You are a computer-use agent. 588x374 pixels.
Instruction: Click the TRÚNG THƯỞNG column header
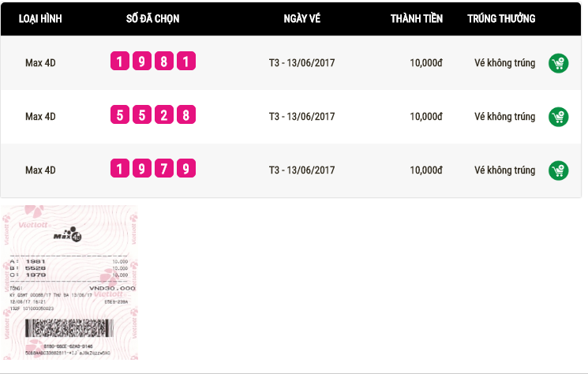tap(501, 19)
